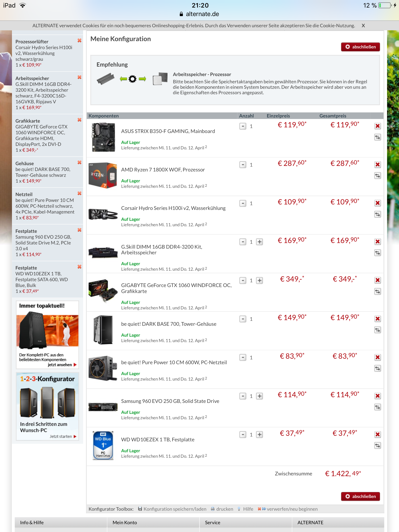Open the AMD Ryzen 7 box thumbnail
399x532 pixels.
(103, 175)
